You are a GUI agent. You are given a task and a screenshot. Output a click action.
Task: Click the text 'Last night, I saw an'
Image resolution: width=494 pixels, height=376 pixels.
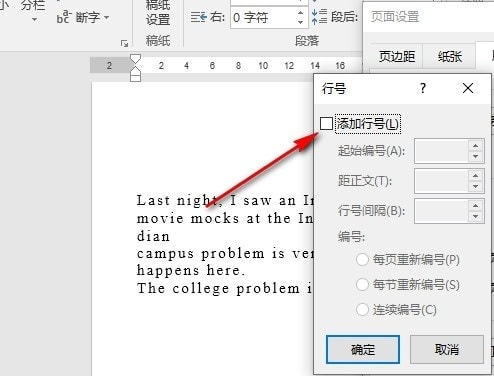point(216,200)
